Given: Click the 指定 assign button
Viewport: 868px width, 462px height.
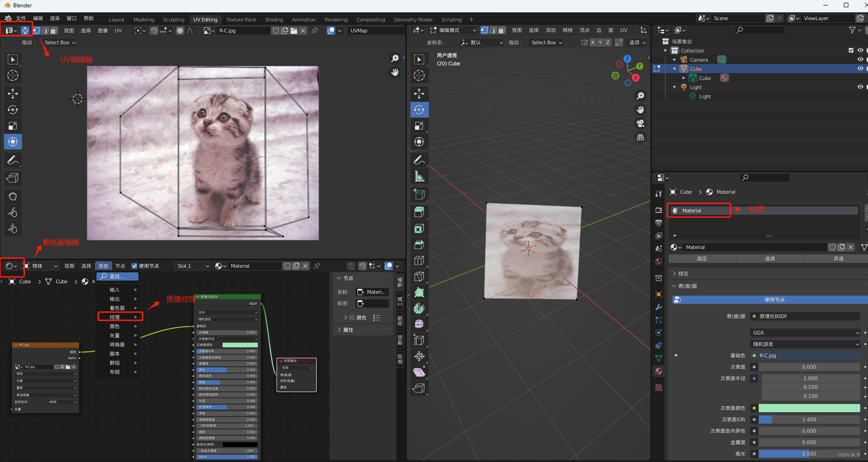Looking at the screenshot, I should [702, 259].
